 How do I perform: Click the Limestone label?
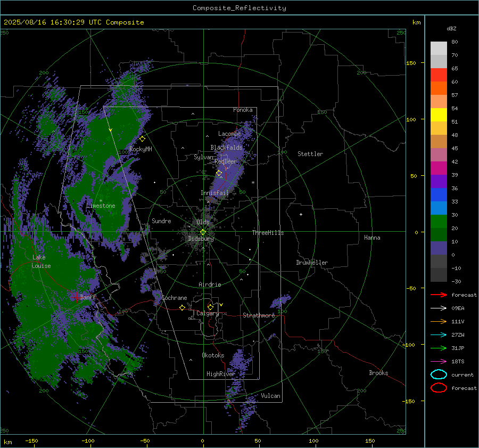click(x=101, y=206)
